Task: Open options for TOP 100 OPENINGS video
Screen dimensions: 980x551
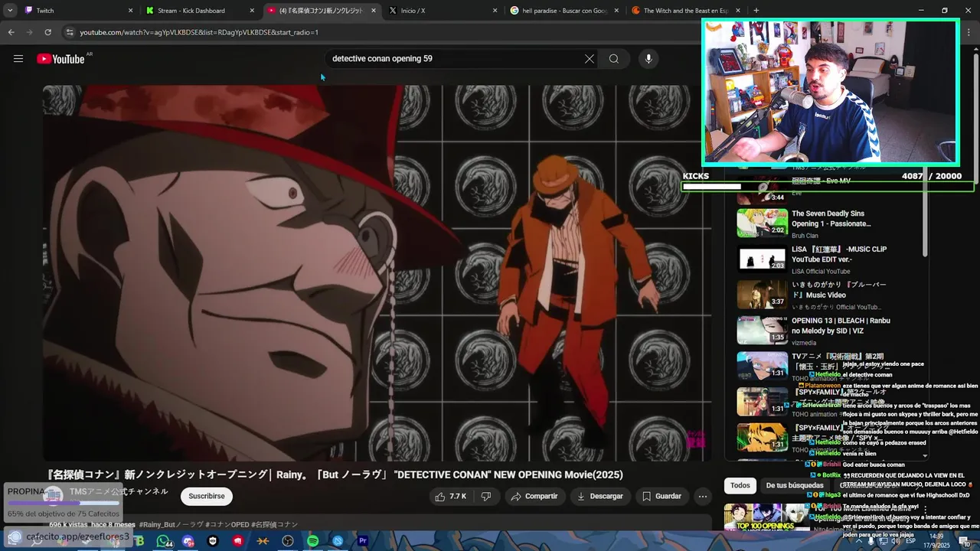Action: click(925, 510)
